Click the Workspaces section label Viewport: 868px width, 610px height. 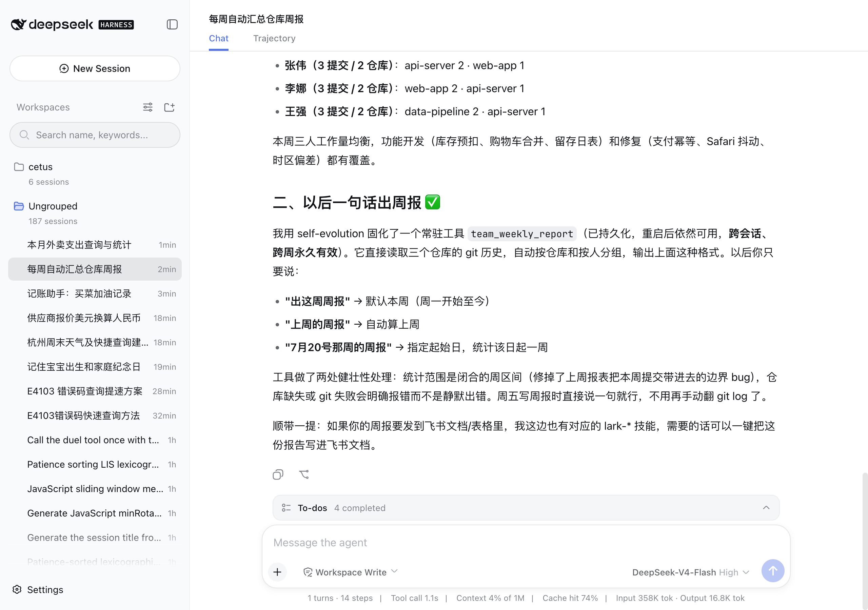[x=43, y=107]
